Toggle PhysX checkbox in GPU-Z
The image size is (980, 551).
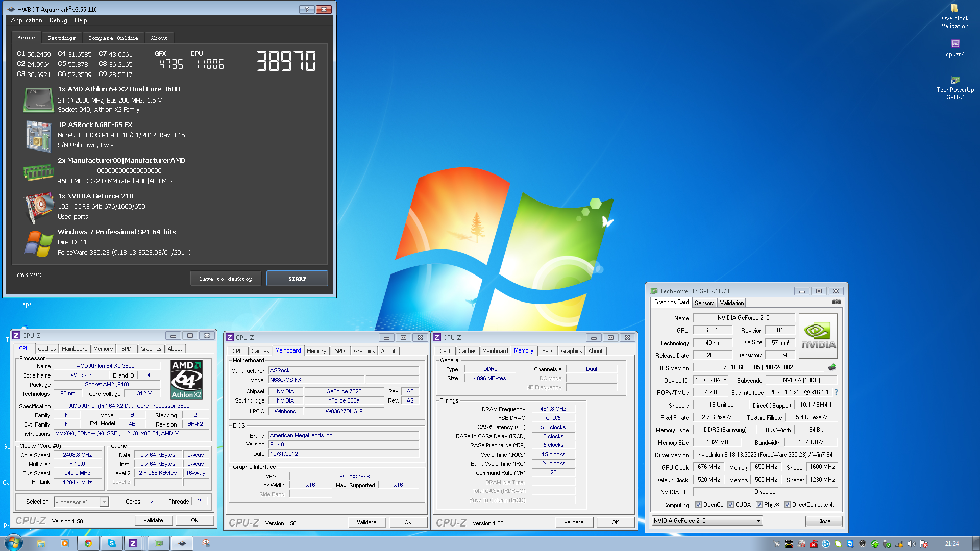point(759,505)
